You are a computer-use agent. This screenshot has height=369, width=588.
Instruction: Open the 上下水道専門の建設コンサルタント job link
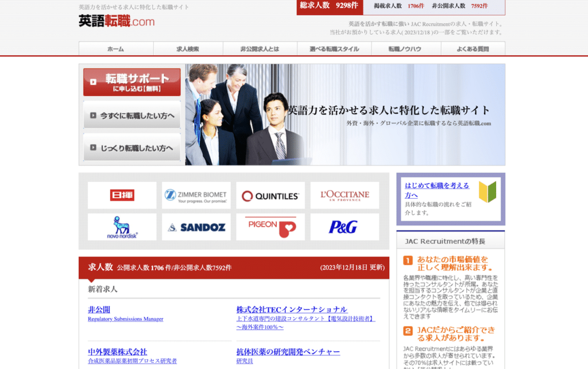(x=305, y=323)
